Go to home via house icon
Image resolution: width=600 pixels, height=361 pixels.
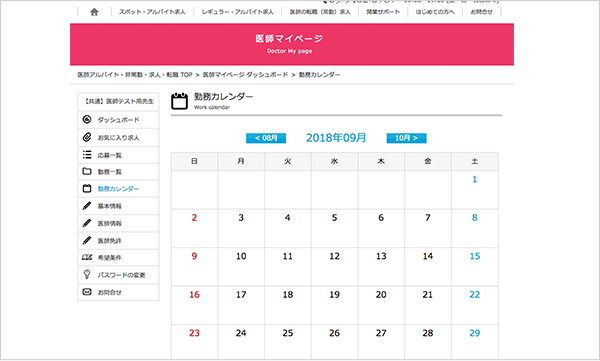pos(94,12)
